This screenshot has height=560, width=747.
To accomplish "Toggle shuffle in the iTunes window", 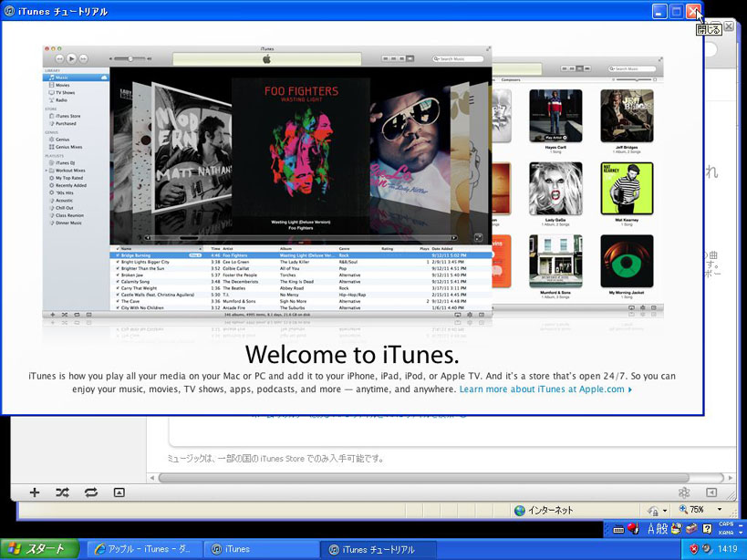I will 62,493.
